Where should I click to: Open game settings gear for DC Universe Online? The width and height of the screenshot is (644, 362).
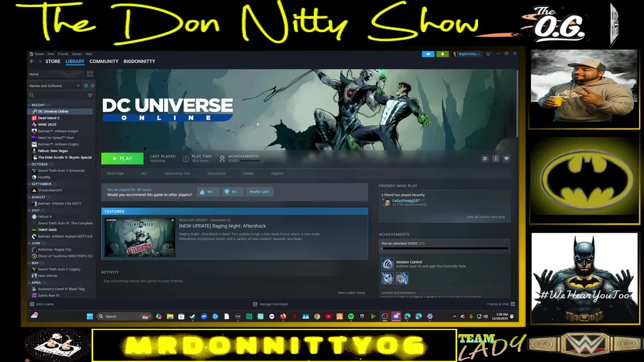click(x=485, y=158)
